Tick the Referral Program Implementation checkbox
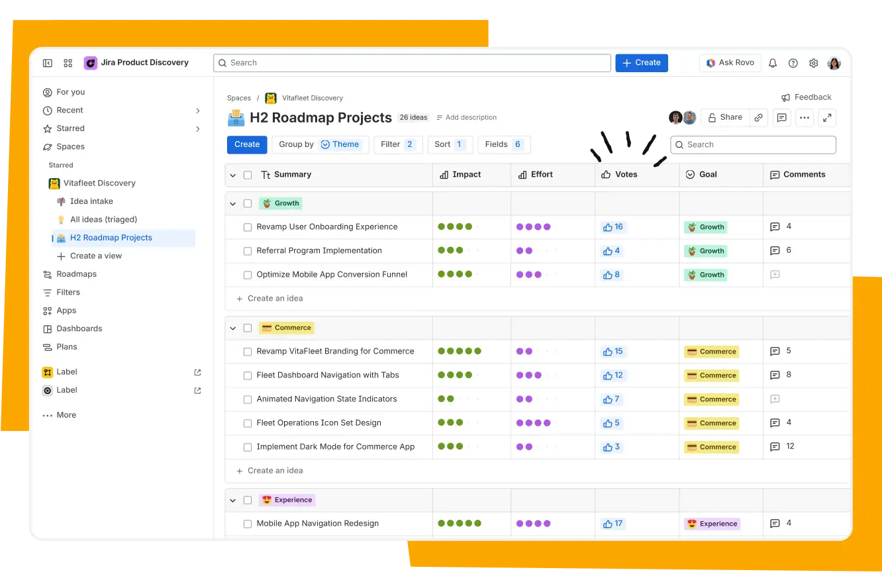 click(248, 251)
